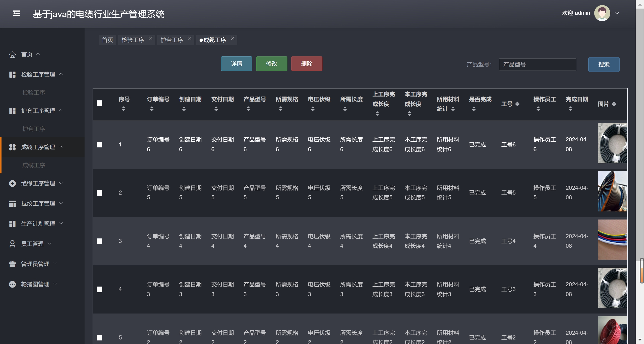Select the 成缆工序 tab
This screenshot has height=344, width=644.
(x=215, y=40)
